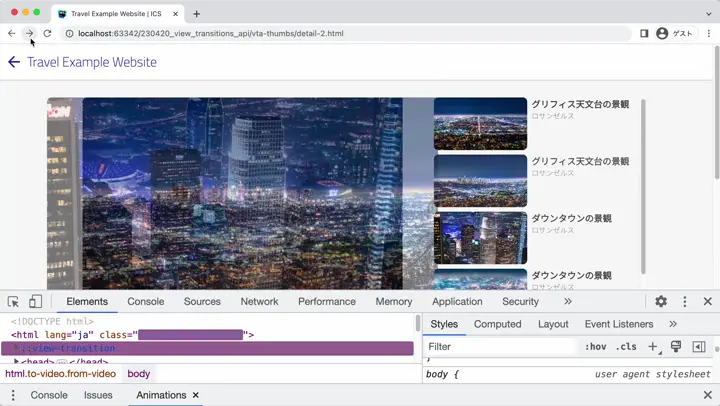Toggle the :hov element state panel
The width and height of the screenshot is (720, 406).
596,347
